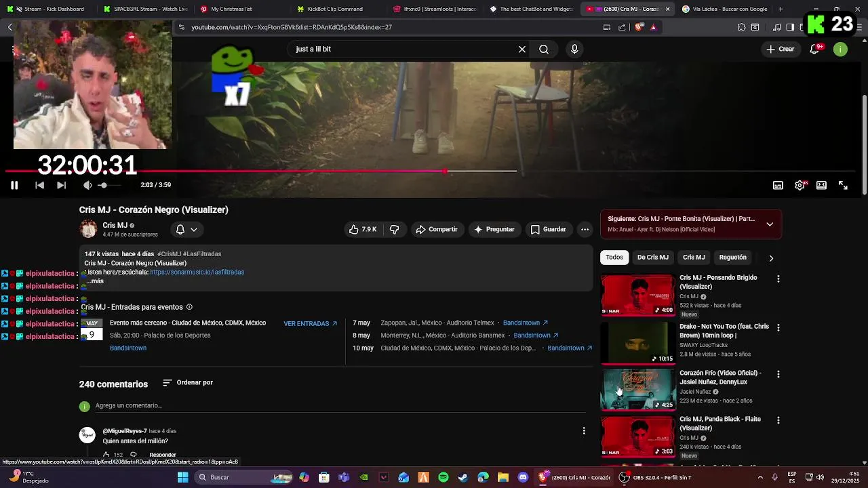Open options for Drake Not You Too
Image resolution: width=868 pixels, height=488 pixels.
coord(778,328)
